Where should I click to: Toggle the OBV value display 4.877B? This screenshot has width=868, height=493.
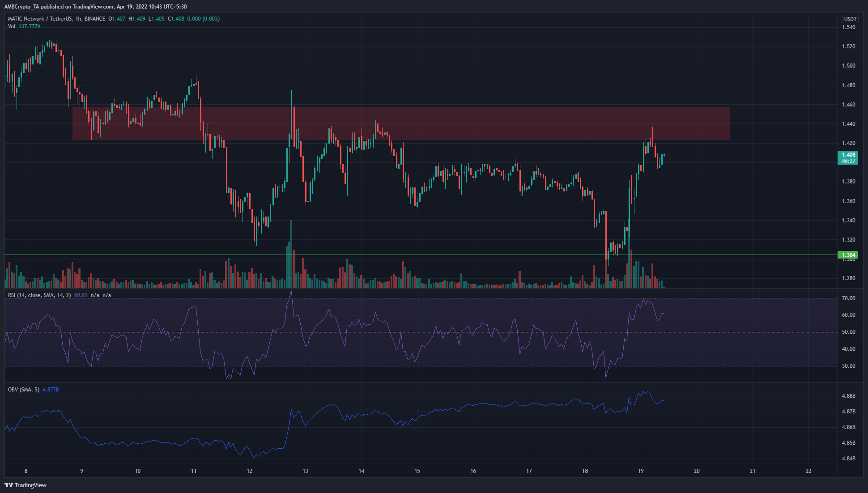click(51, 389)
